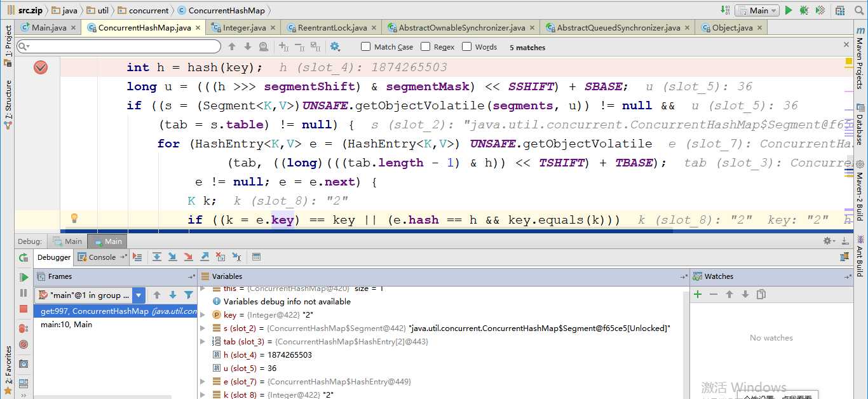This screenshot has height=399, width=868.
Task: Resume program in debug sidebar
Action: click(24, 277)
